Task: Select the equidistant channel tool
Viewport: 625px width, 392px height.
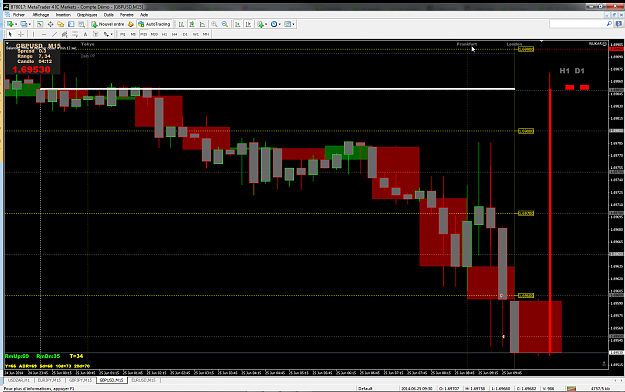Action: tap(65, 34)
